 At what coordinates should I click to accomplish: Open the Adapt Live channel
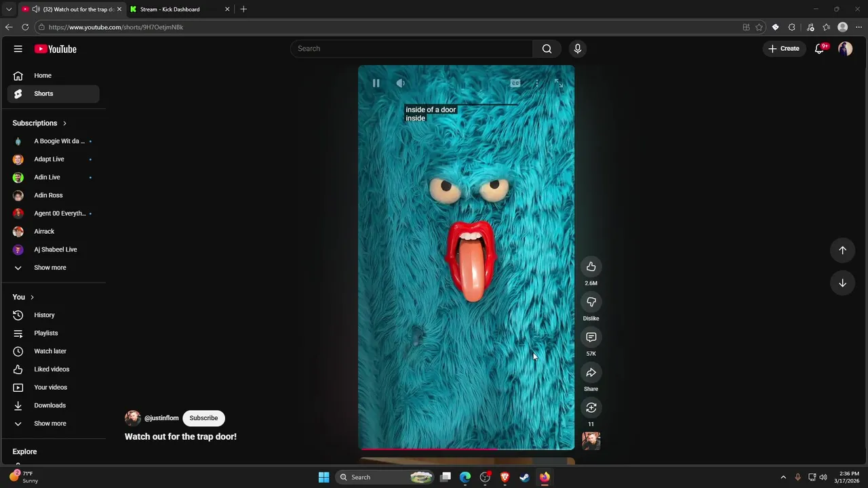[54, 159]
